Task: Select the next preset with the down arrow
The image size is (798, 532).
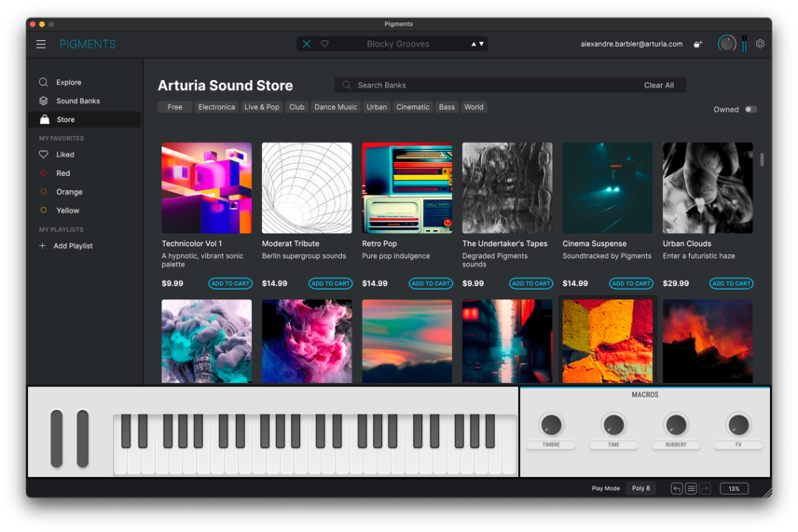Action: (481, 44)
